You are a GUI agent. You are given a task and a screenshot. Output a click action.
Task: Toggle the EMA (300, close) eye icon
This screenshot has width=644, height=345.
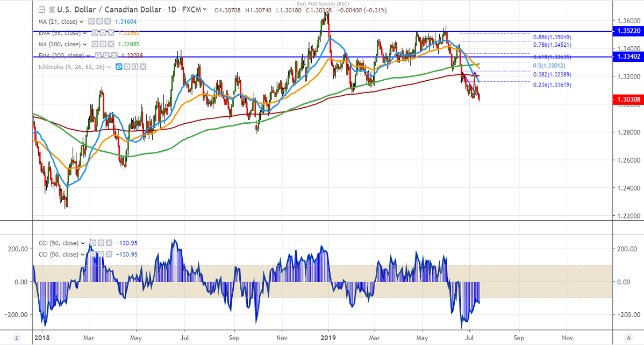pyautogui.click(x=98, y=55)
